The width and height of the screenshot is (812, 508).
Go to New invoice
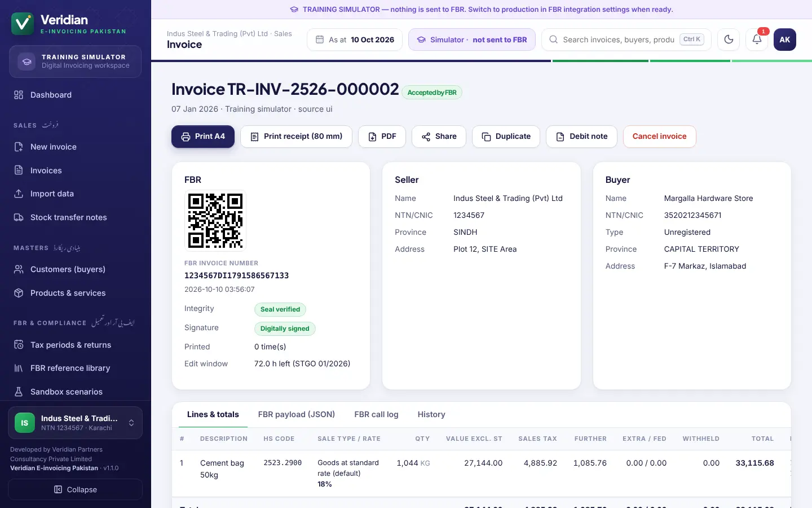tap(76, 147)
